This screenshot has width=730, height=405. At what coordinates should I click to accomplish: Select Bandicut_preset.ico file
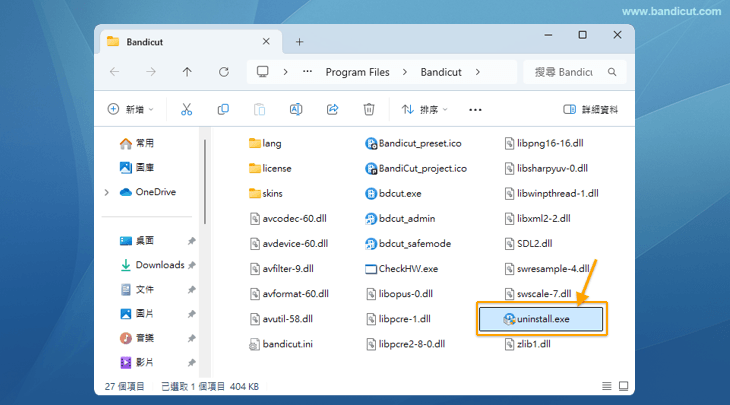click(x=413, y=143)
